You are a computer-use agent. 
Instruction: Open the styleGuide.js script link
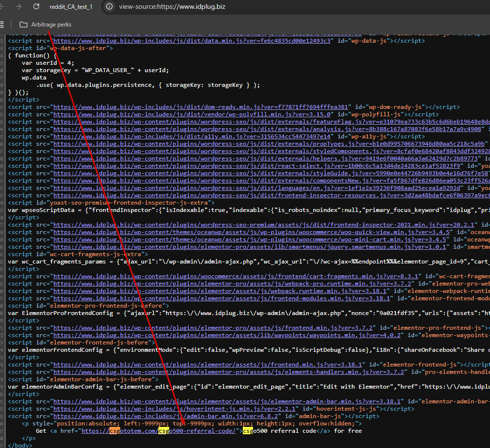272,173
